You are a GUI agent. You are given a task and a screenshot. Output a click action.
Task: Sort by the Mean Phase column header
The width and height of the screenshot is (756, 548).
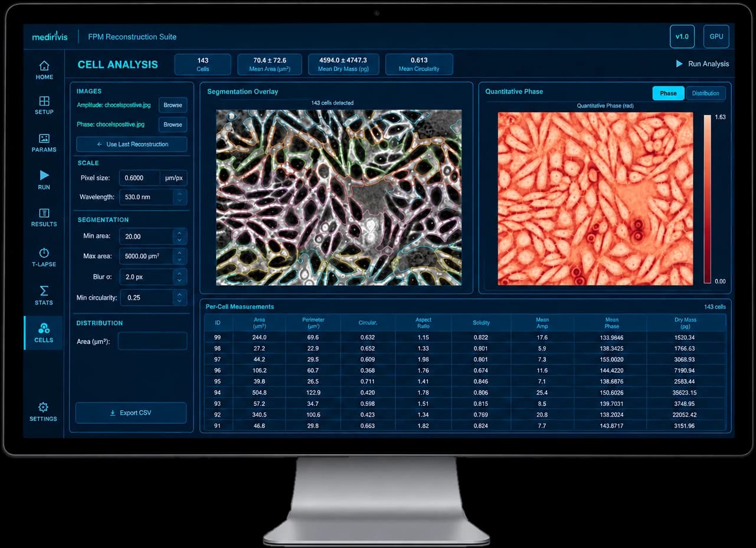tap(611, 323)
